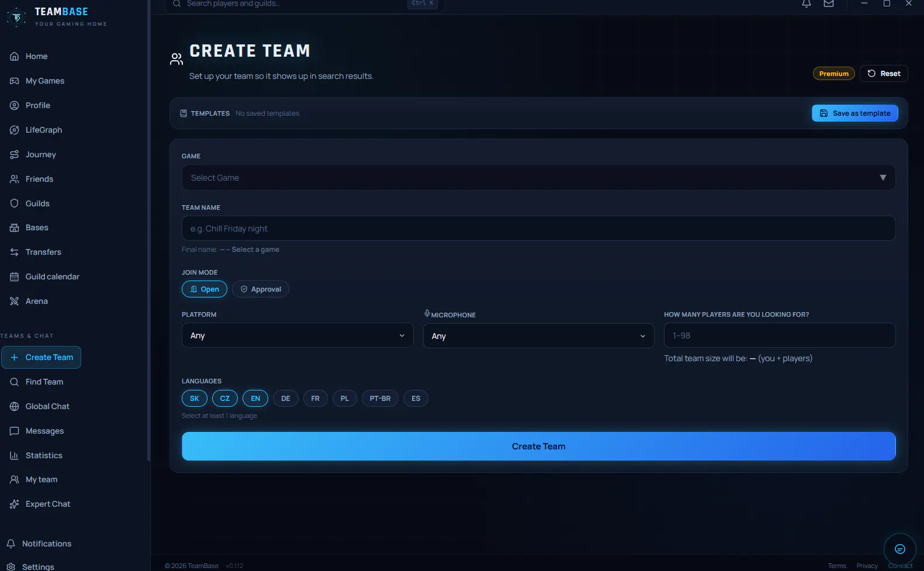This screenshot has height=571, width=924.
Task: Open notifications bell icon in top bar
Action: point(807,4)
